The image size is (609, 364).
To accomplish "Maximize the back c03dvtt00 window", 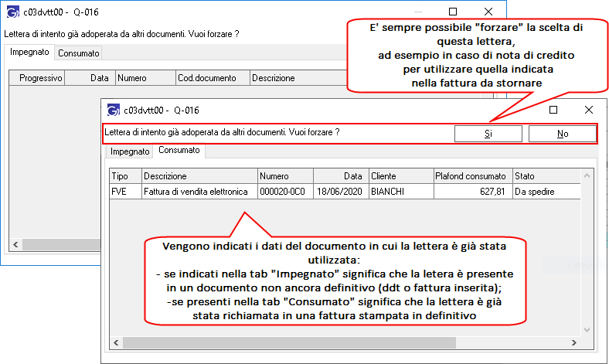I will [x=452, y=12].
